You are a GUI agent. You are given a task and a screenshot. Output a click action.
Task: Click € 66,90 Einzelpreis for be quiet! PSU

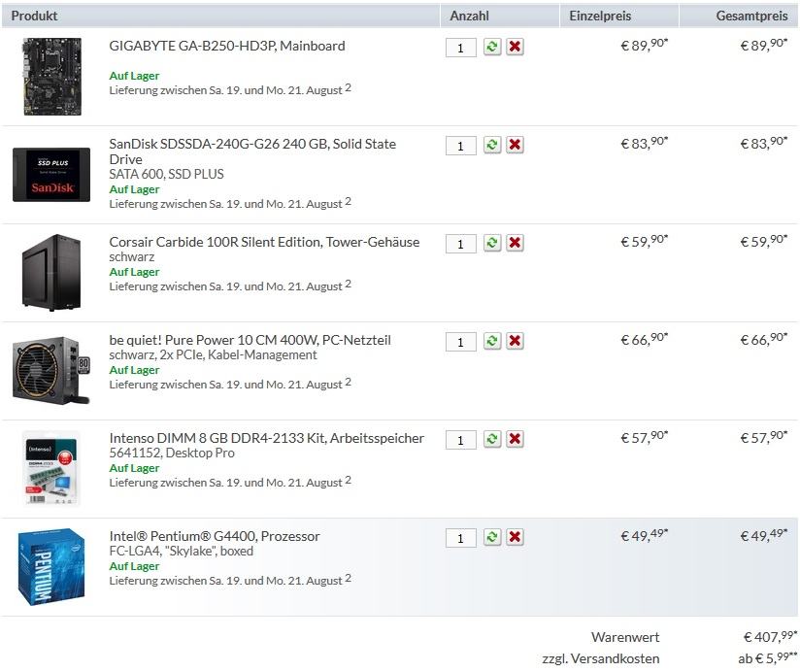click(x=644, y=339)
